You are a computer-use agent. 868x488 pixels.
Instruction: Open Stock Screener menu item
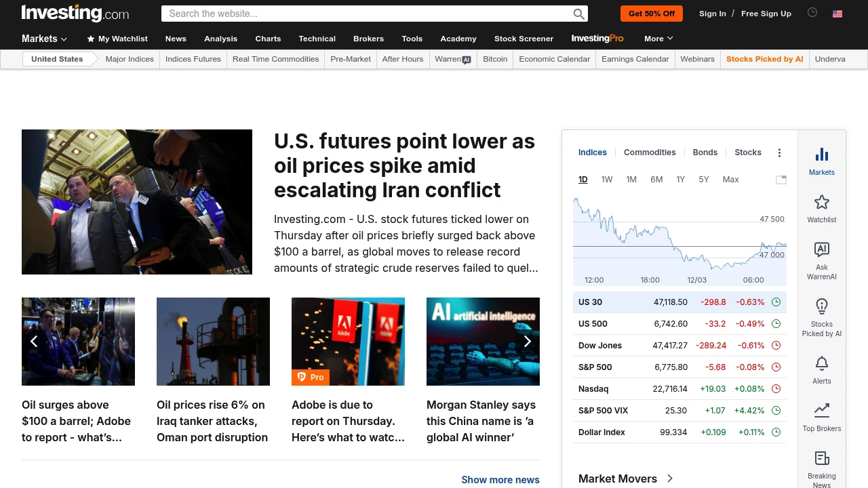point(524,39)
